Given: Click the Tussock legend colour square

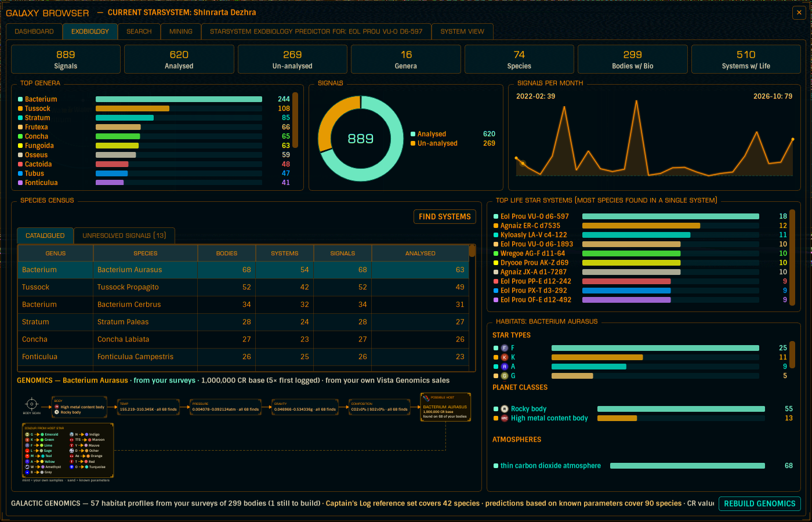Looking at the screenshot, I should coord(20,108).
